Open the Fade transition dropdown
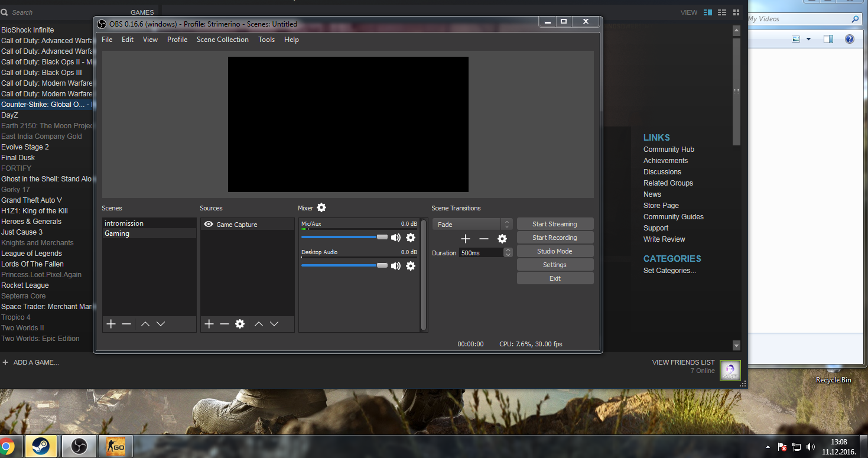868x458 pixels. coord(472,225)
